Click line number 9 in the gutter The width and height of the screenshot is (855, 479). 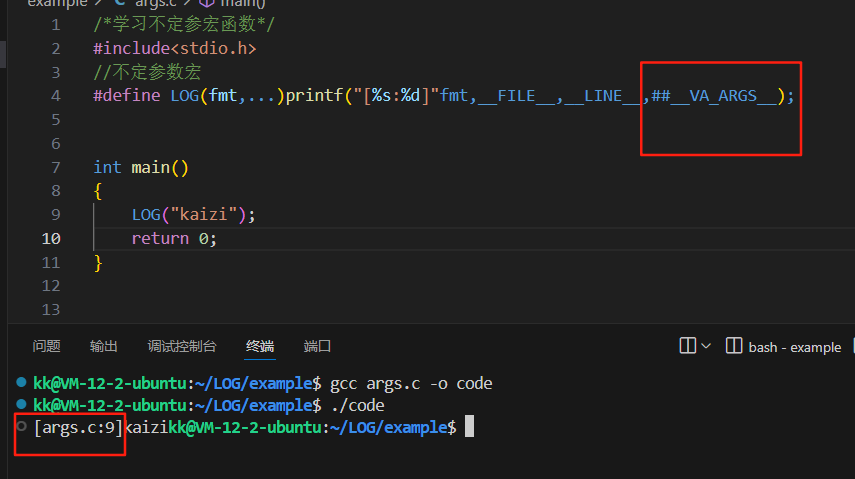tap(56, 214)
